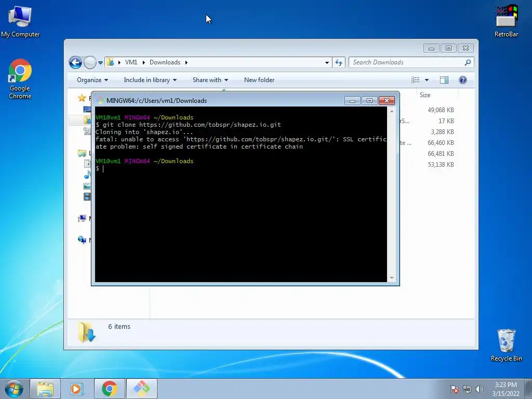This screenshot has height=399, width=532.
Task: Toggle the preview pane button
Action: click(444, 80)
